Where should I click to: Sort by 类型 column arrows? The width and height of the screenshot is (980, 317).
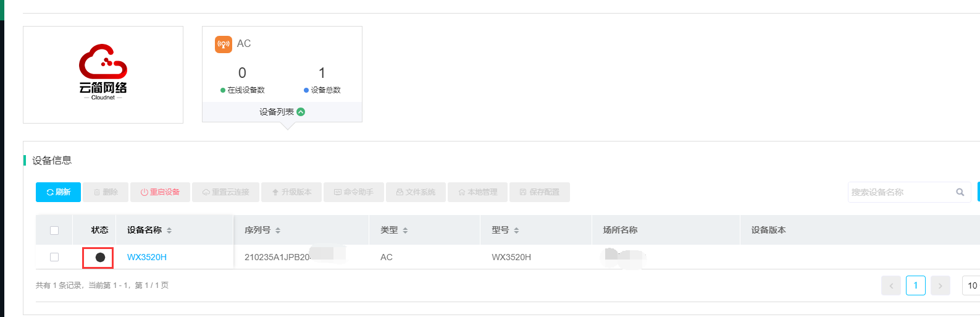point(405,230)
